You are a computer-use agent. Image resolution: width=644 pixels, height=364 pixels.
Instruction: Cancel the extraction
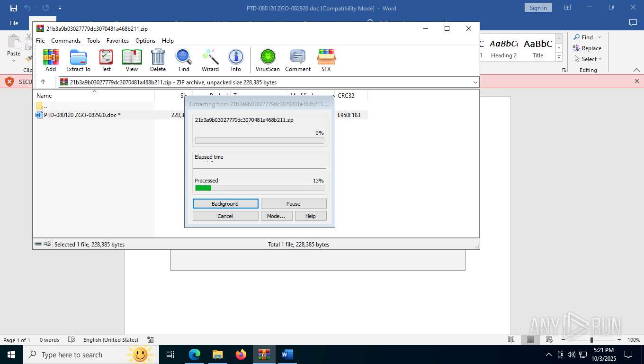(x=225, y=216)
